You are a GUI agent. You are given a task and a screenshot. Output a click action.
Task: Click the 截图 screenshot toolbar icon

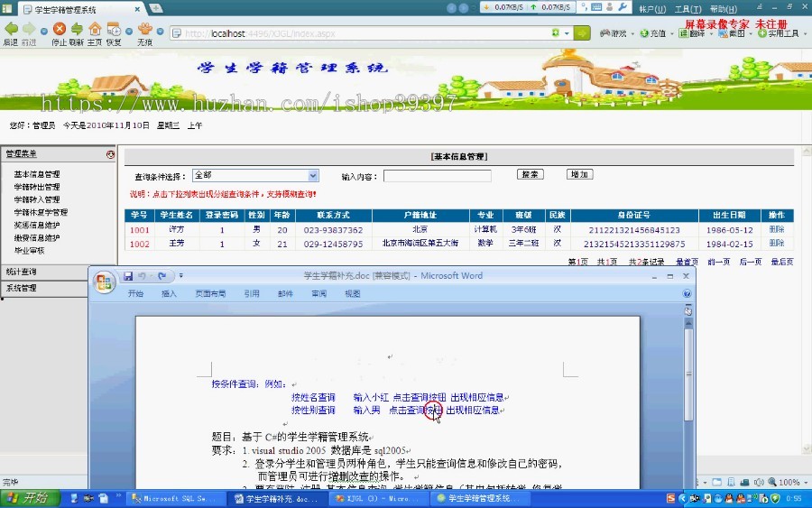(x=723, y=33)
